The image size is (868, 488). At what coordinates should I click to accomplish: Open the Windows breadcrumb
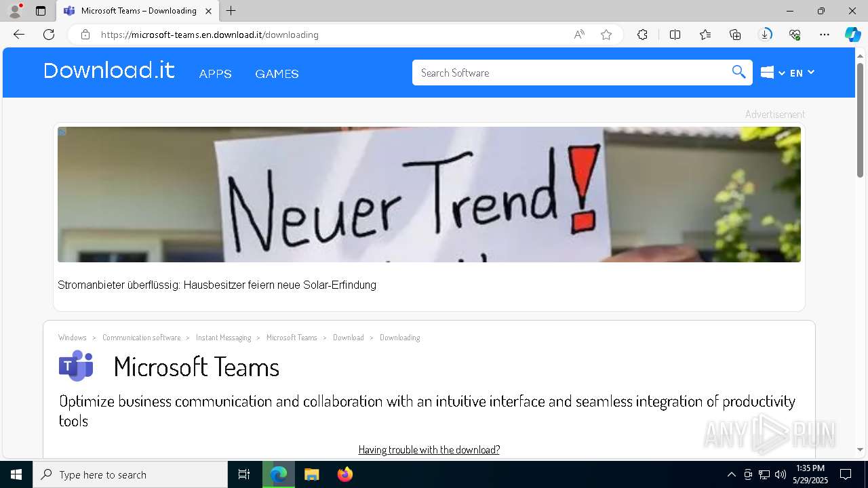(73, 338)
